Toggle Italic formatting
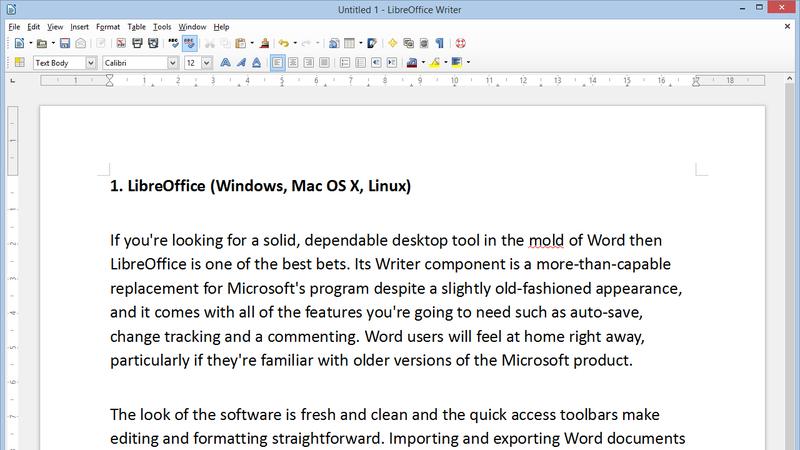This screenshot has height=450, width=800. [241, 63]
